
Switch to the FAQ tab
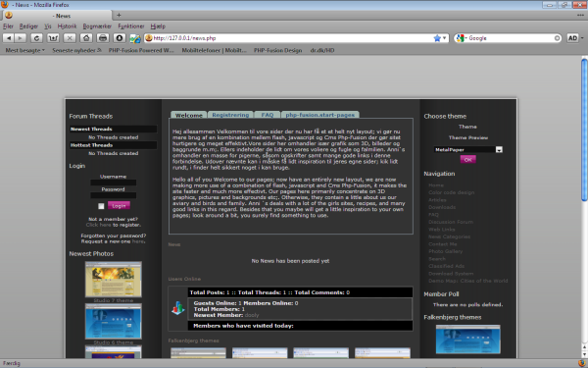click(x=268, y=115)
